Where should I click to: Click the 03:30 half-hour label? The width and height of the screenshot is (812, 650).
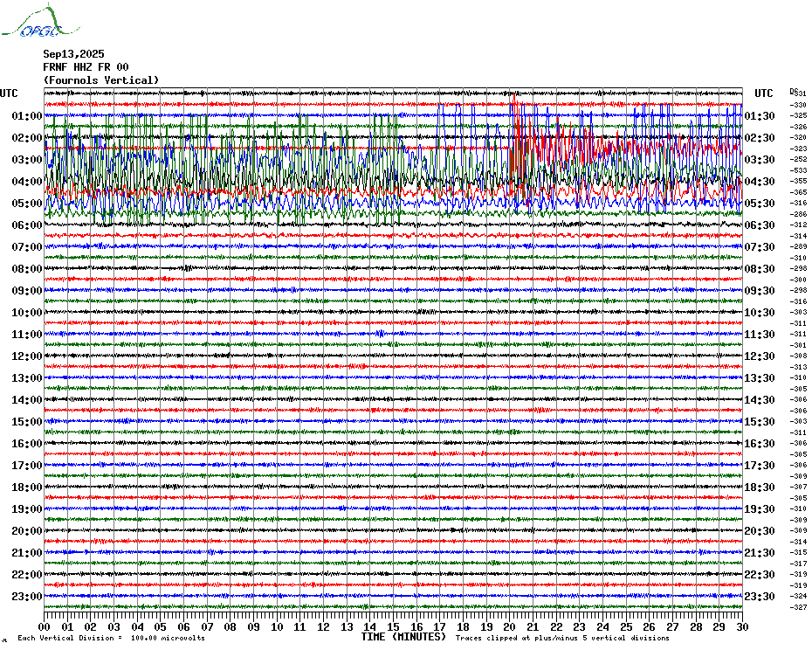760,159
